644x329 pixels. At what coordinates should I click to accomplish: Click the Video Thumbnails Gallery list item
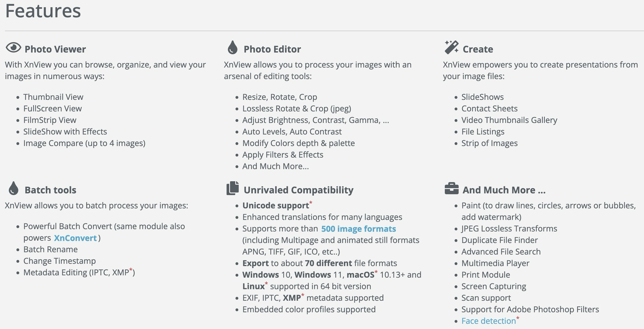[509, 120]
